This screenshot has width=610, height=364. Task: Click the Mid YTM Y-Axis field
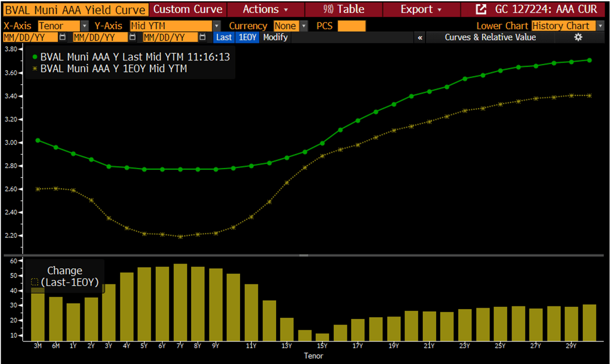click(171, 26)
